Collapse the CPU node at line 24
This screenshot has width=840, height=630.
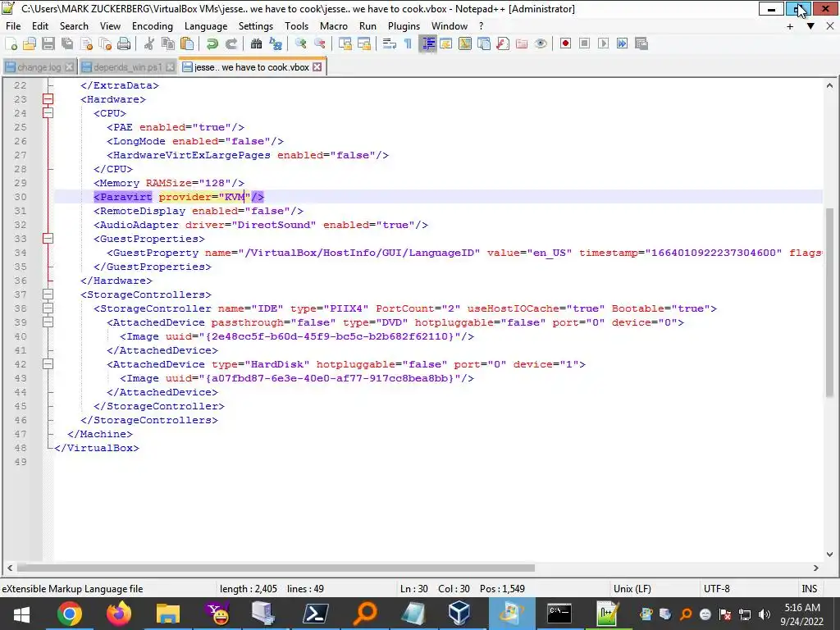(48, 113)
